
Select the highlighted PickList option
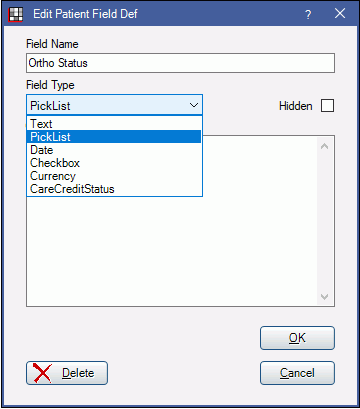114,137
